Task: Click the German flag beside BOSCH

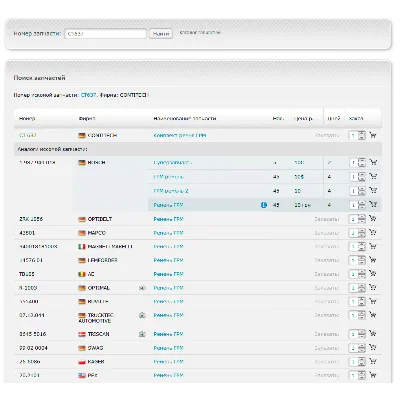Action: point(82,163)
